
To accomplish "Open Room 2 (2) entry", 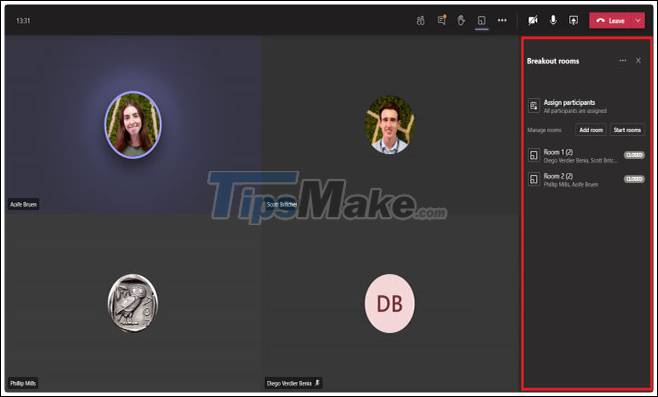I will (586, 180).
